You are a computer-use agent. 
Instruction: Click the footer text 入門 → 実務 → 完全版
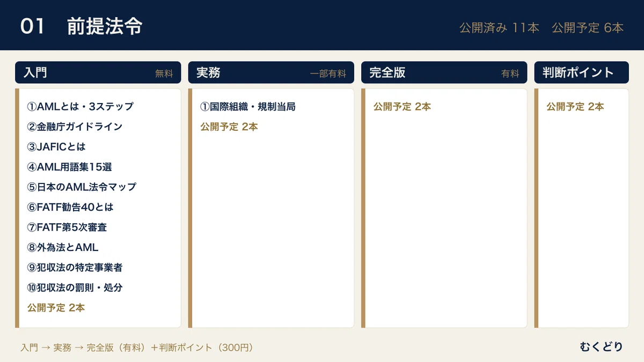click(x=136, y=348)
